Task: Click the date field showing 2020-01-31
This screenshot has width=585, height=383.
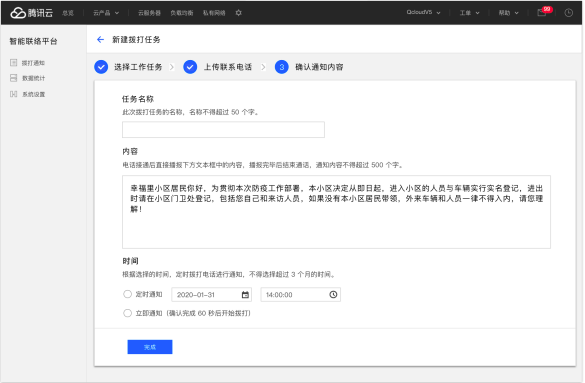Action: coord(212,295)
